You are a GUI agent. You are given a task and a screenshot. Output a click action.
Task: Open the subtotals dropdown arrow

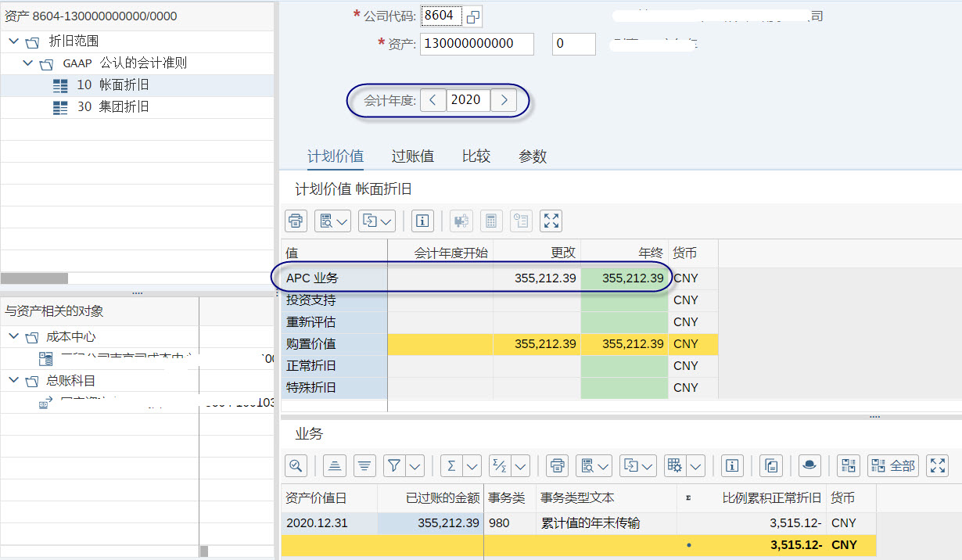tap(521, 466)
